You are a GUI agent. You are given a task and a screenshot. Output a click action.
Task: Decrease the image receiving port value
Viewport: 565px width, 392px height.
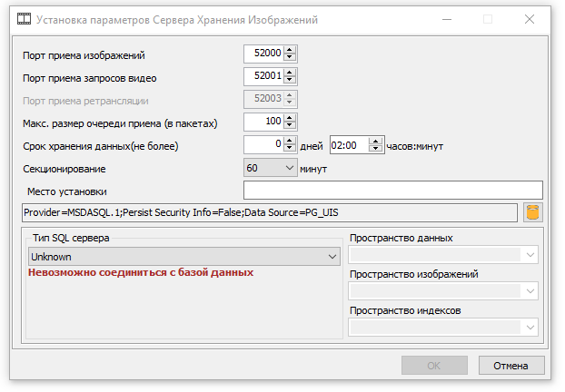(291, 59)
